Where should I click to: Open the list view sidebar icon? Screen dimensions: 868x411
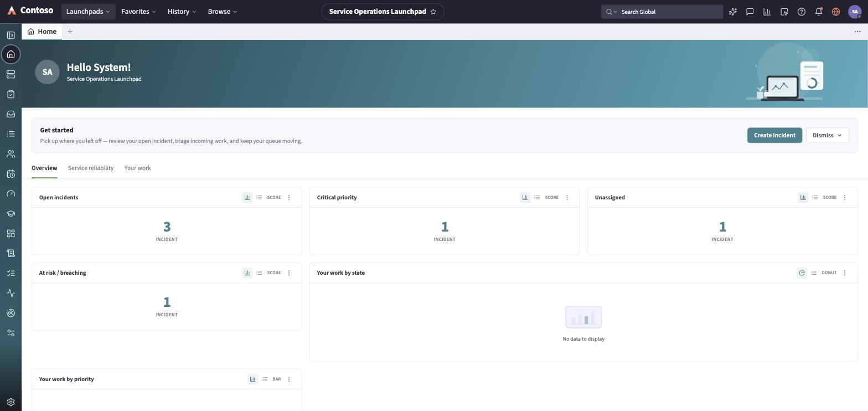11,134
